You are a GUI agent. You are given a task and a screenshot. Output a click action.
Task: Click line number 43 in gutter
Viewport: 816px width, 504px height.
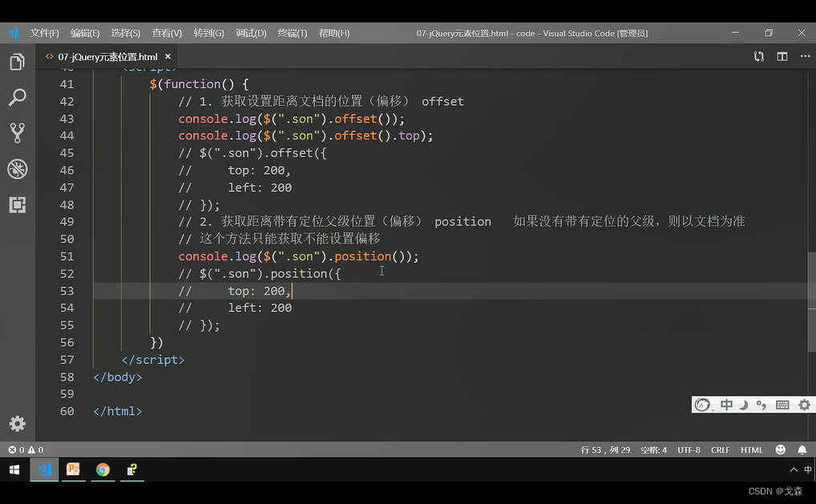pos(67,119)
